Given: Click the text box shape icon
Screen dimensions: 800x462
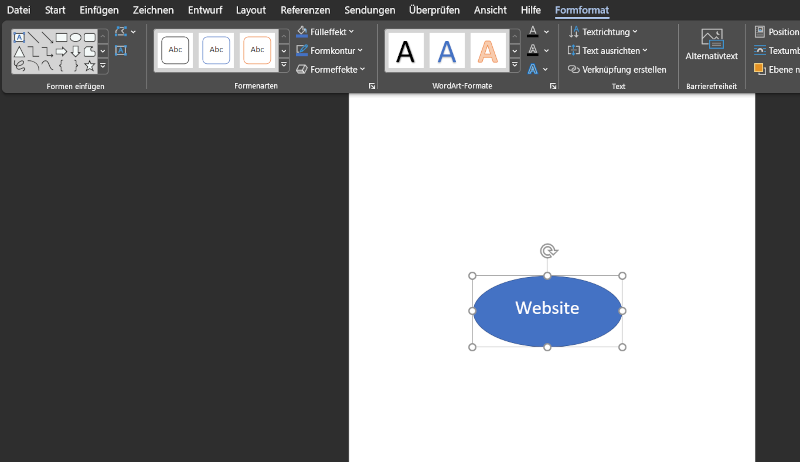Looking at the screenshot, I should tap(19, 38).
